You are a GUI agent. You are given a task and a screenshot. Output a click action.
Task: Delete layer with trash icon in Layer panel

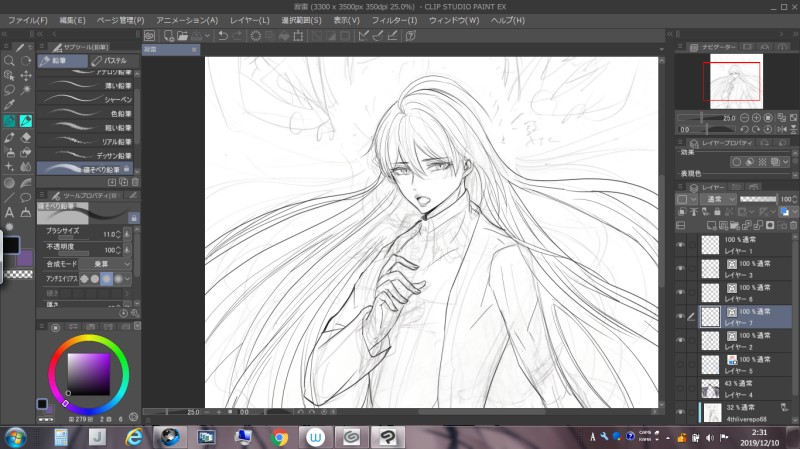(793, 225)
